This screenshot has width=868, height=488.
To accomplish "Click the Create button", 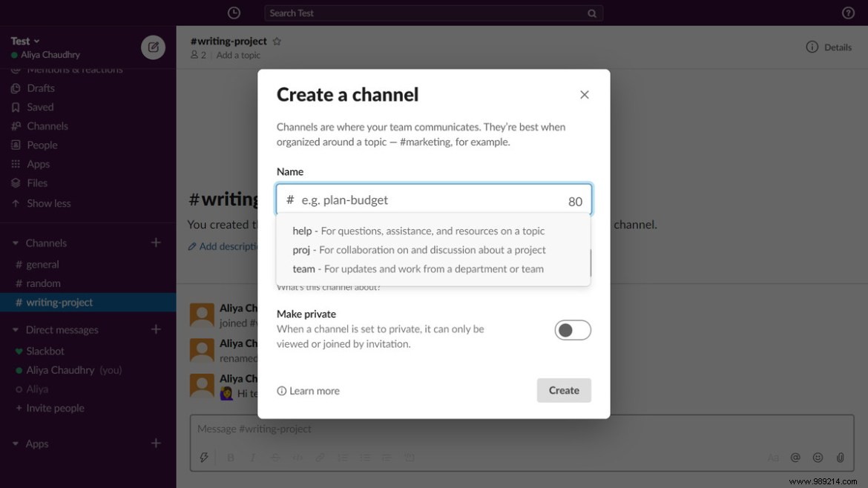I will (563, 390).
